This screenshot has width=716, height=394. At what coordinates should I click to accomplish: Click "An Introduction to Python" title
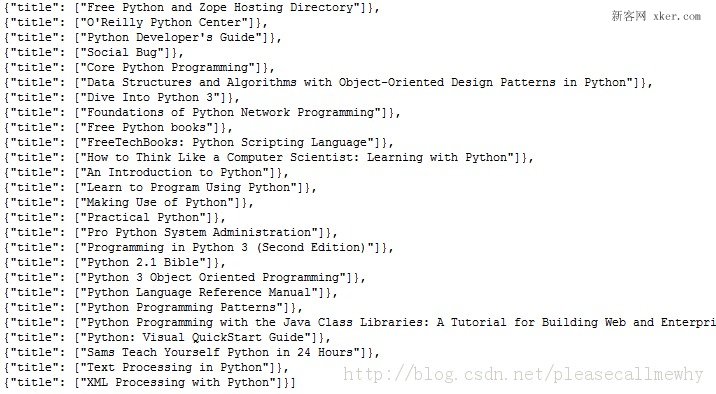click(x=146, y=173)
